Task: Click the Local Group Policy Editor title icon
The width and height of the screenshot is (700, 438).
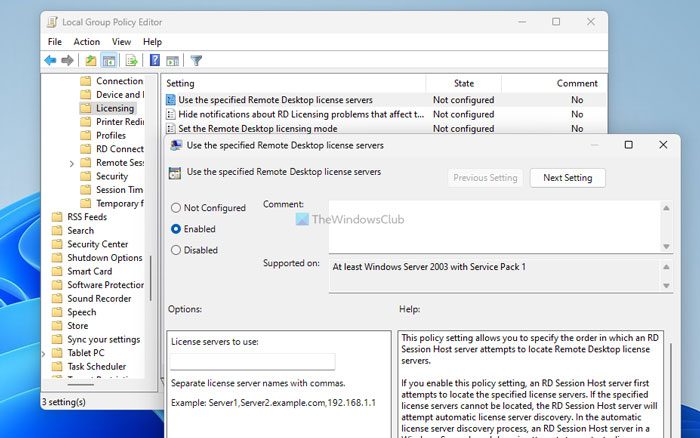Action: [x=52, y=22]
